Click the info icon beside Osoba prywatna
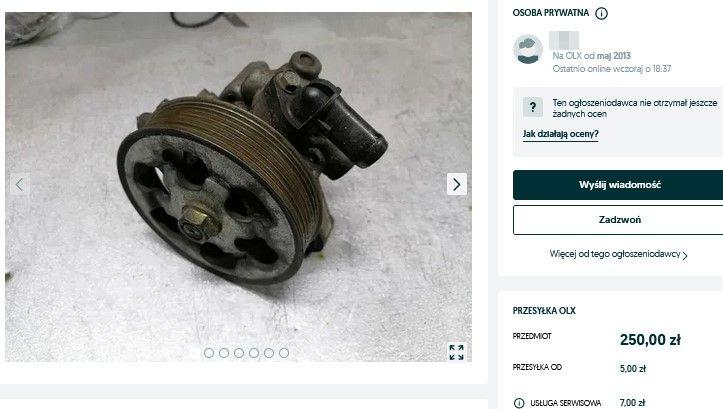Image resolution: width=723 pixels, height=409 pixels. 601,13
